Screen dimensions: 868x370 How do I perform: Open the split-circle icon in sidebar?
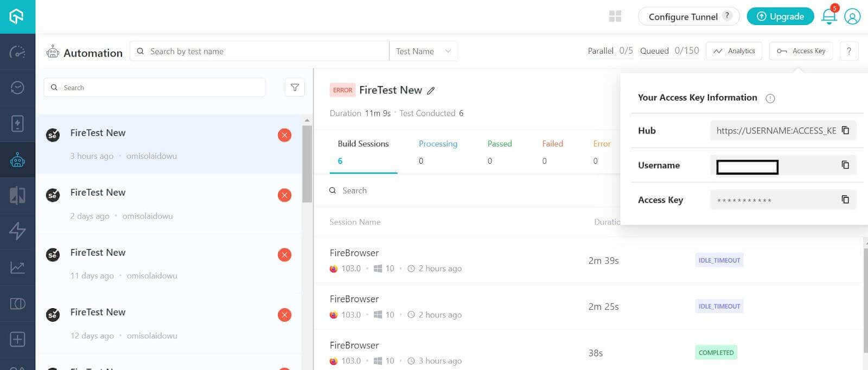click(x=17, y=303)
